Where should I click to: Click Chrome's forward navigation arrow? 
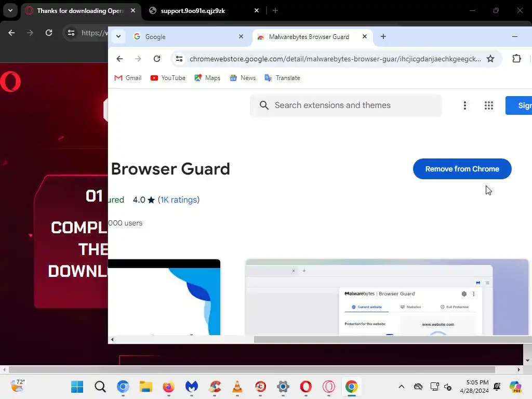[x=138, y=59]
